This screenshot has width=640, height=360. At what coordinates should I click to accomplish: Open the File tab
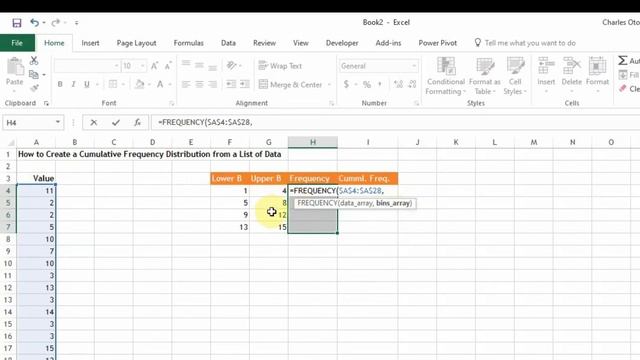[x=17, y=43]
